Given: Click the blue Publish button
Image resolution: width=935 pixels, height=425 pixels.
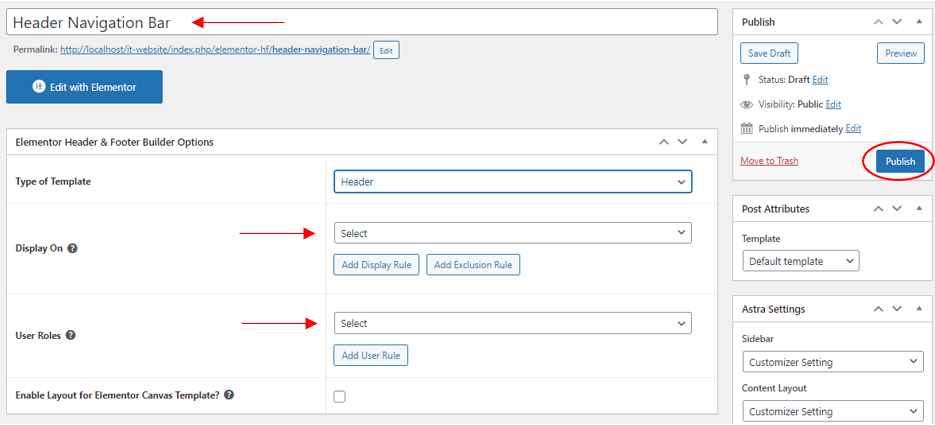Looking at the screenshot, I should click(x=900, y=162).
